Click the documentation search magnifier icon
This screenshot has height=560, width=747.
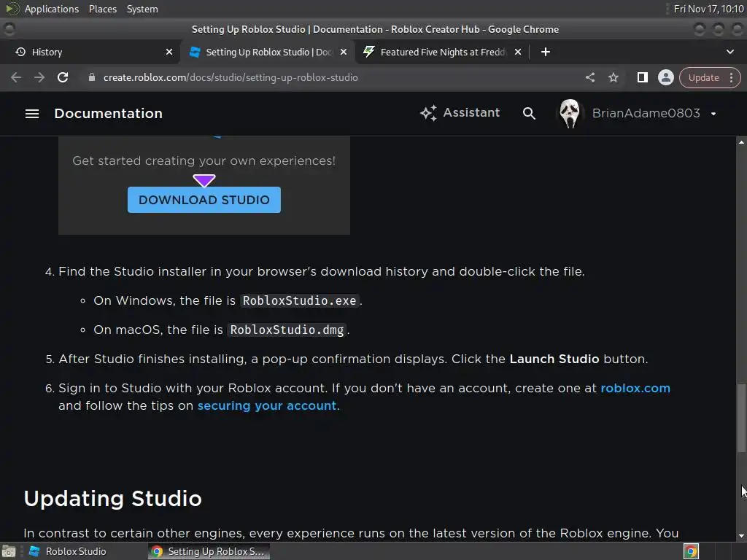click(x=529, y=113)
